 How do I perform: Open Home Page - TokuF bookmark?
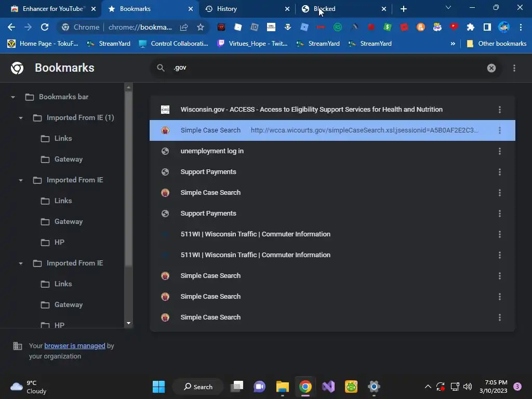pos(43,44)
